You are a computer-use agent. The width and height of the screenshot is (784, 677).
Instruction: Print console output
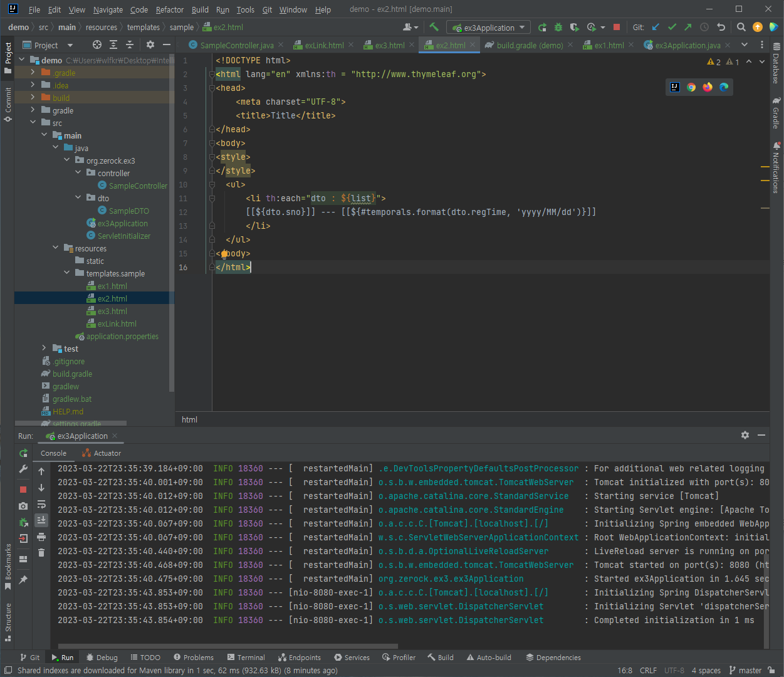(x=41, y=537)
